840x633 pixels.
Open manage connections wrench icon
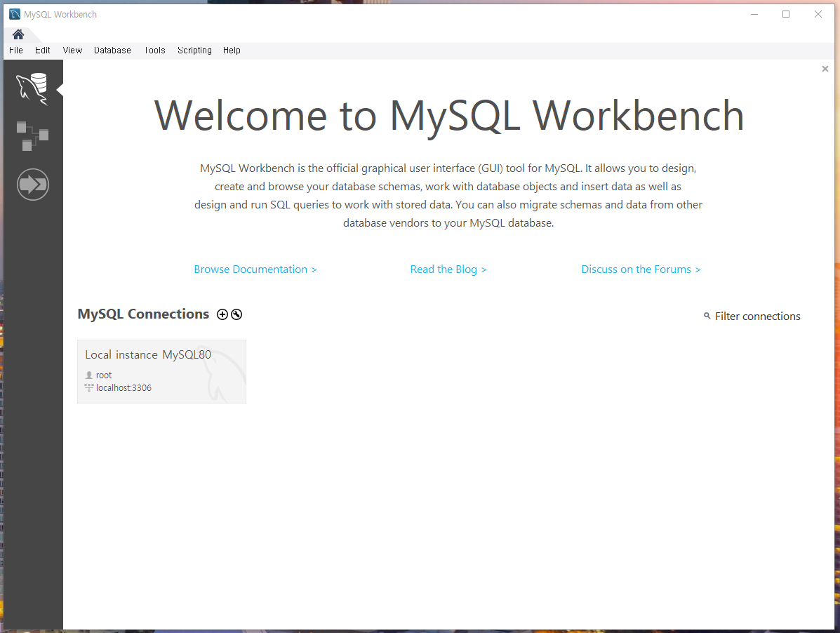[236, 314]
